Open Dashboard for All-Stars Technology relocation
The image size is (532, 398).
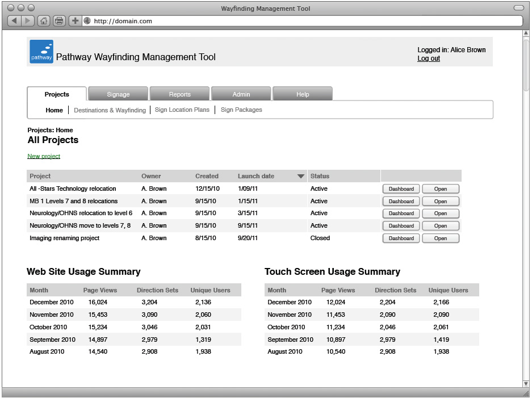401,189
